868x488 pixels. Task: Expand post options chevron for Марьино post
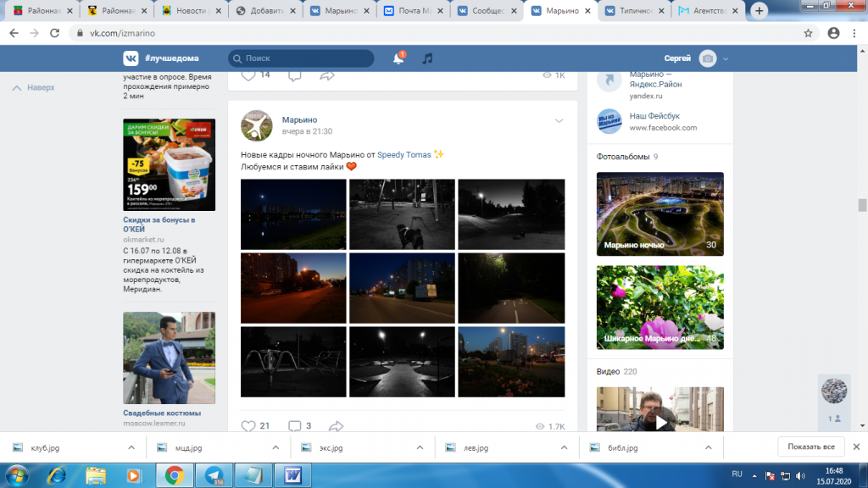tap(559, 120)
